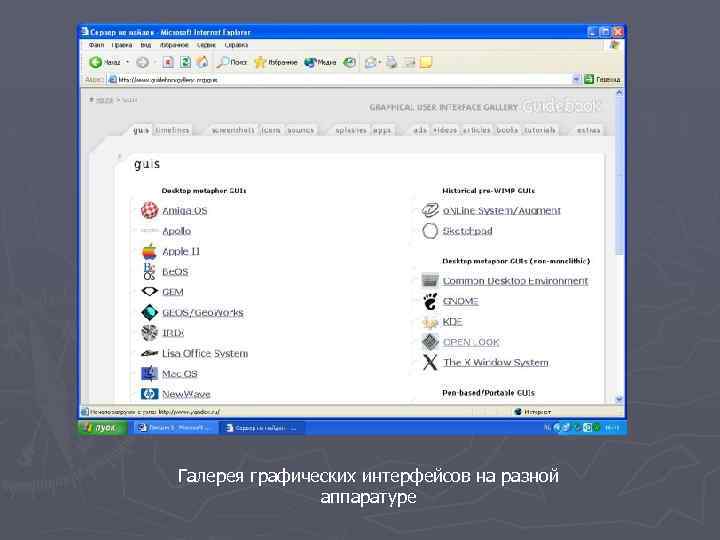The image size is (720, 540).
Task: Switch to the extras page tab
Action: 588,130
